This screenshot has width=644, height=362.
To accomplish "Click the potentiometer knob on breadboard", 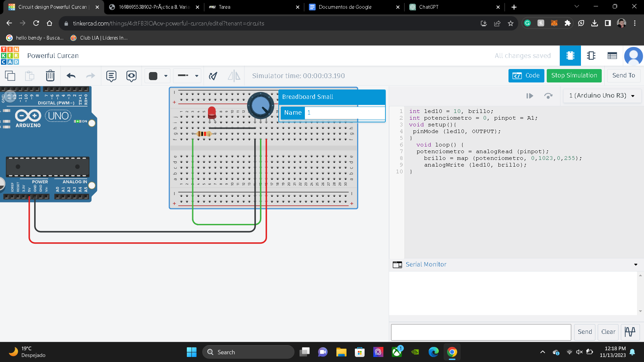I will (261, 105).
